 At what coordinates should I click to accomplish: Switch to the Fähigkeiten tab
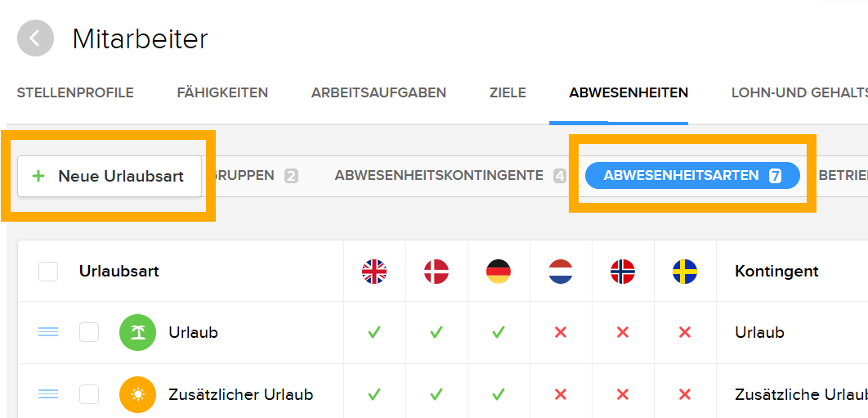click(222, 93)
